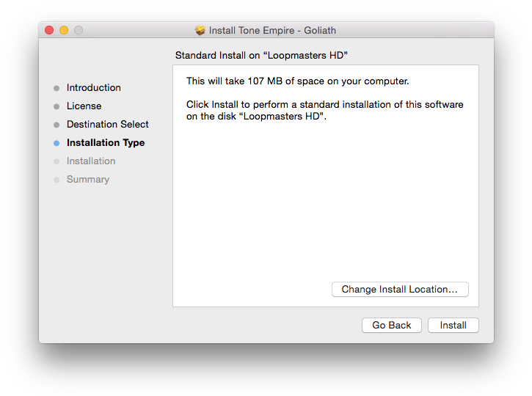Click the blue bullet beside Installation Type
532x396 pixels.
(57, 143)
